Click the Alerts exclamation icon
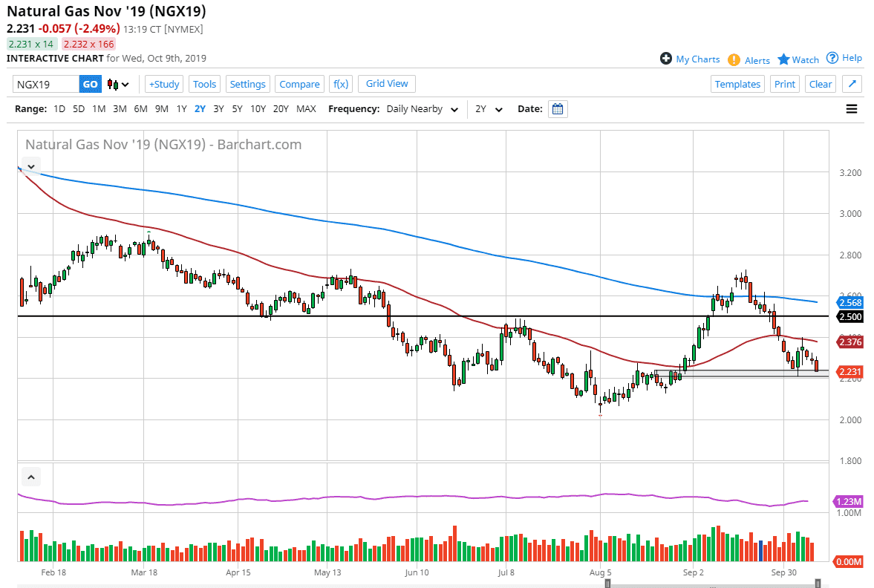Image resolution: width=874 pixels, height=588 pixels. (734, 59)
